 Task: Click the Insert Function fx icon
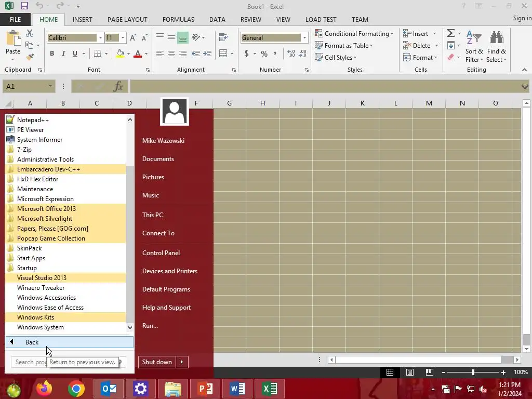pos(118,87)
